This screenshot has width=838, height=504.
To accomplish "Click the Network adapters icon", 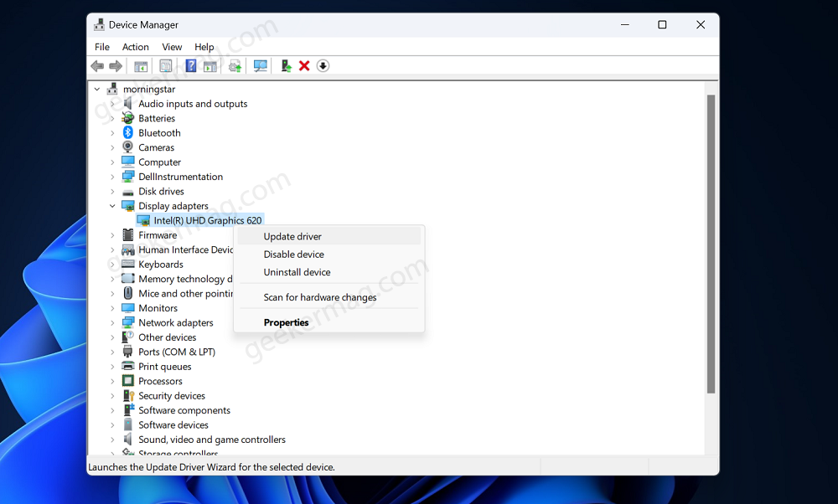I will [x=127, y=322].
